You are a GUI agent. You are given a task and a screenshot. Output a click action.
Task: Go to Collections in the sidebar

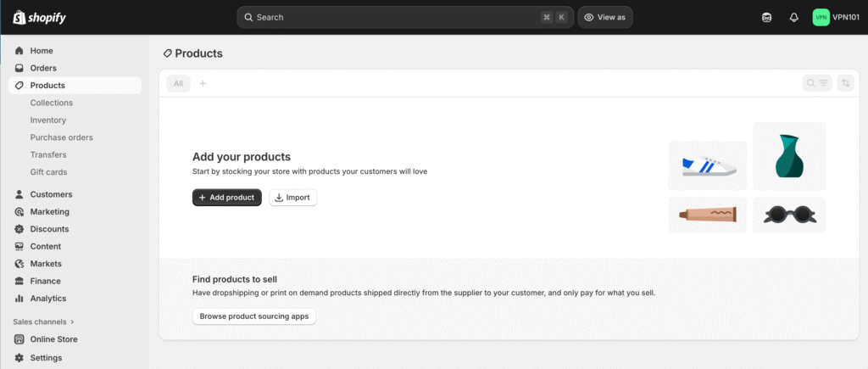click(51, 103)
